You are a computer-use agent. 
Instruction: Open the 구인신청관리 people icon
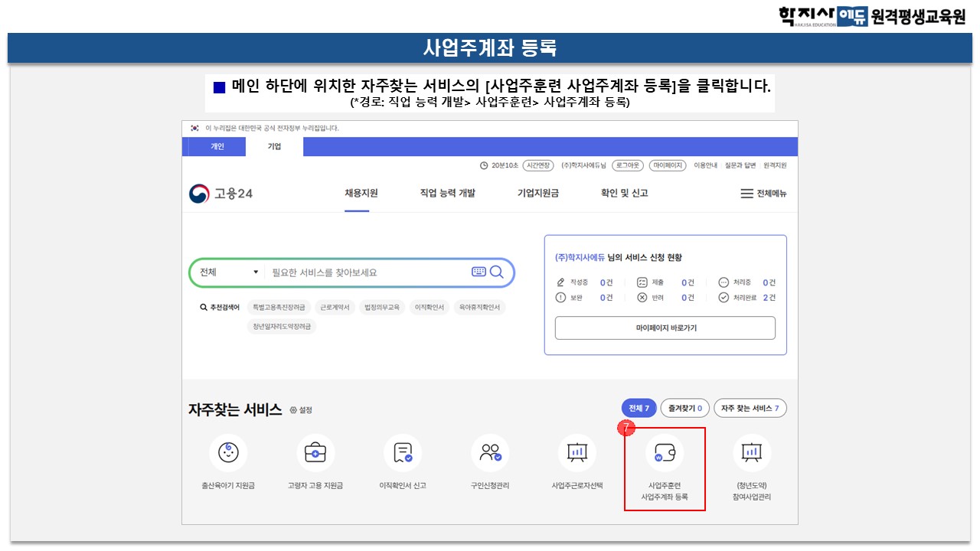tap(490, 452)
